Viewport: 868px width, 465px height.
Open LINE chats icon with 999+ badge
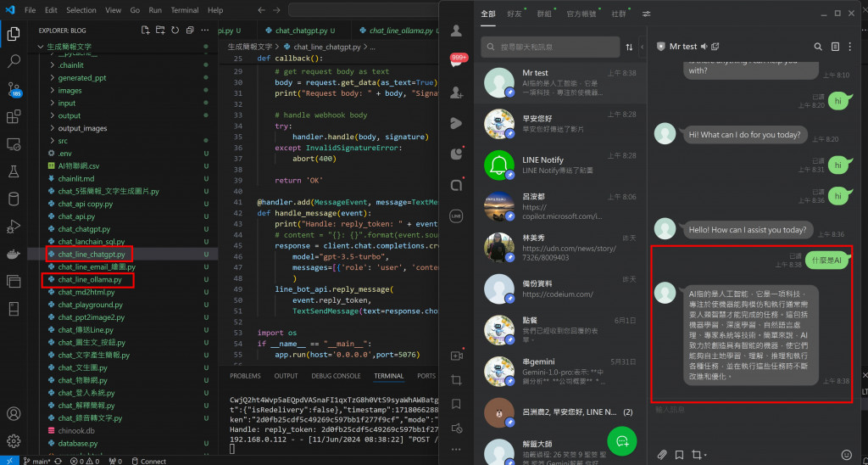(x=457, y=61)
